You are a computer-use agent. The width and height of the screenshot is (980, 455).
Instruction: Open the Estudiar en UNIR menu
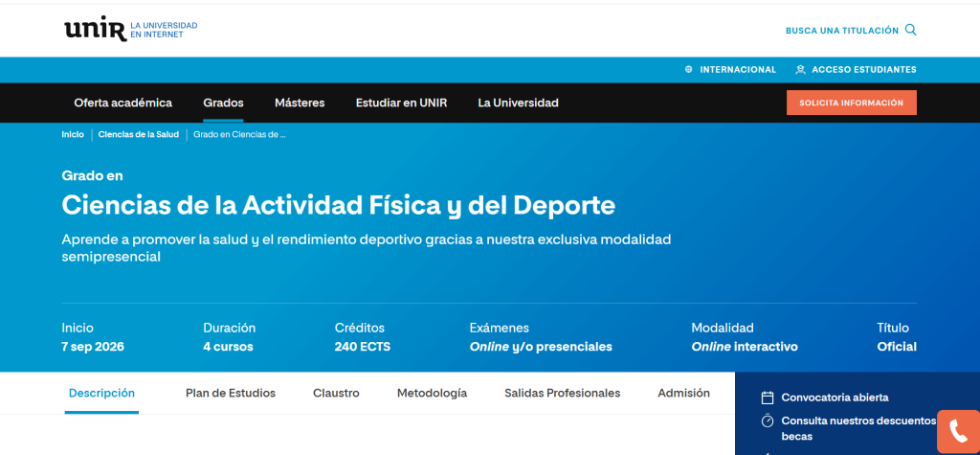point(401,102)
